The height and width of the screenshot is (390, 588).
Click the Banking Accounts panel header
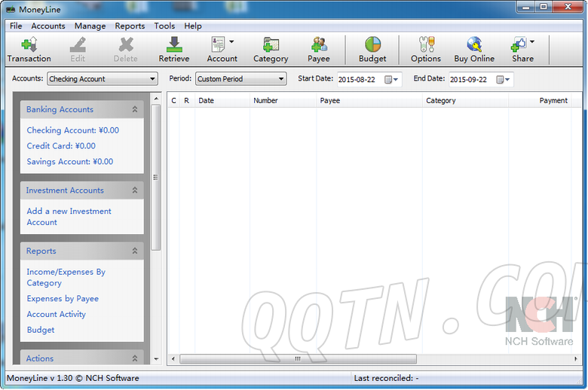pos(81,109)
